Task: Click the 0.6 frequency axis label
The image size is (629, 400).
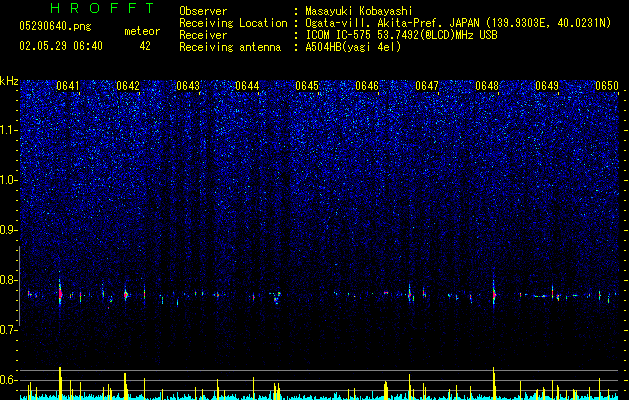Action: point(9,380)
